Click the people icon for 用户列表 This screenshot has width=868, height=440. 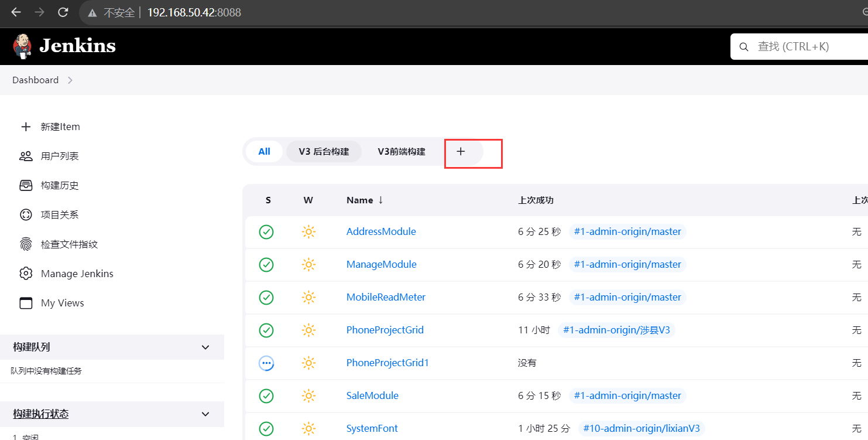26,156
